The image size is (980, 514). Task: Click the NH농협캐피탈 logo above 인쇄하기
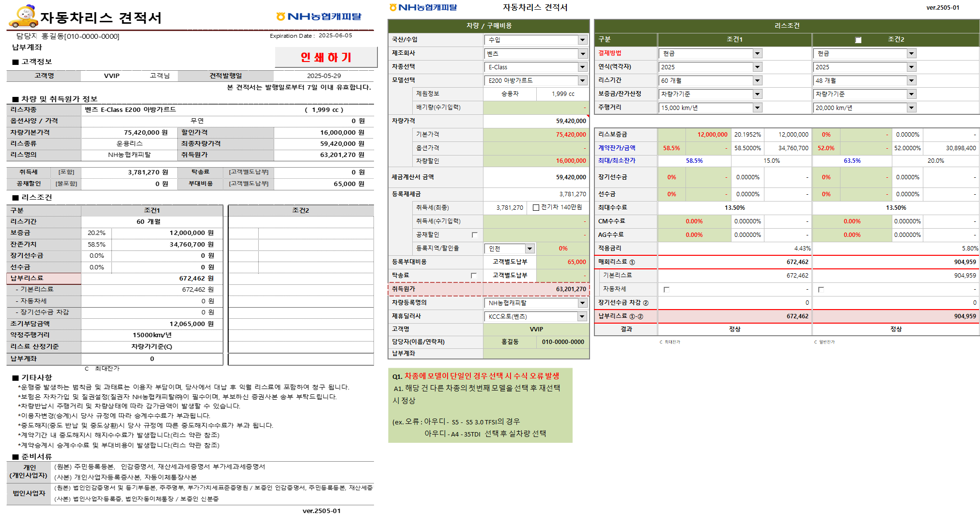click(319, 16)
